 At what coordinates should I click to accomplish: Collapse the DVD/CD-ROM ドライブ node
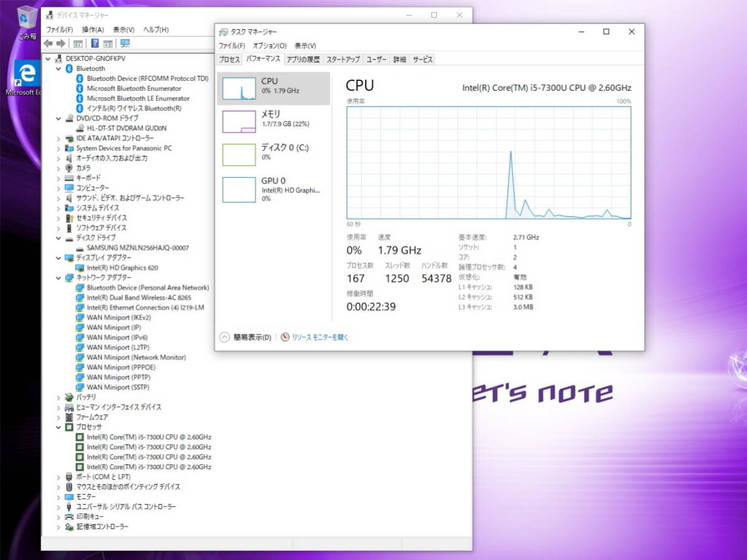[x=59, y=118]
